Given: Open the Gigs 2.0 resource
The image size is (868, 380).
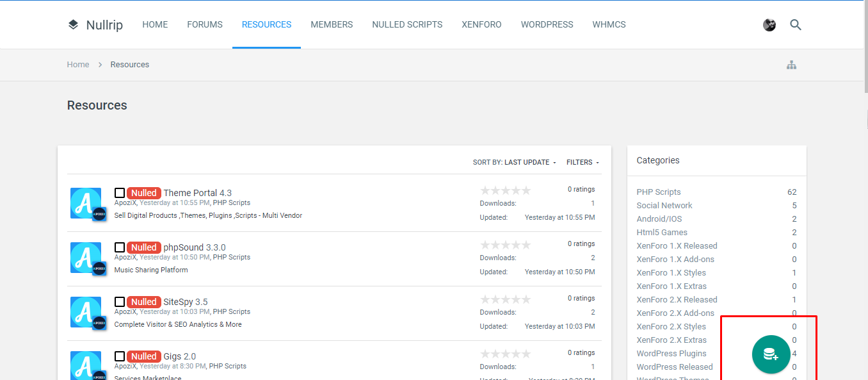Looking at the screenshot, I should (x=180, y=356).
